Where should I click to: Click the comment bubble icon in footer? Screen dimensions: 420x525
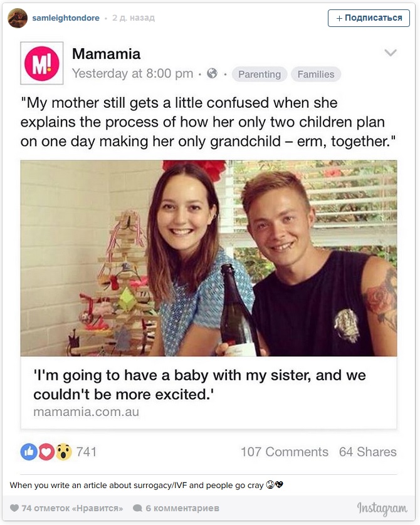point(137,508)
